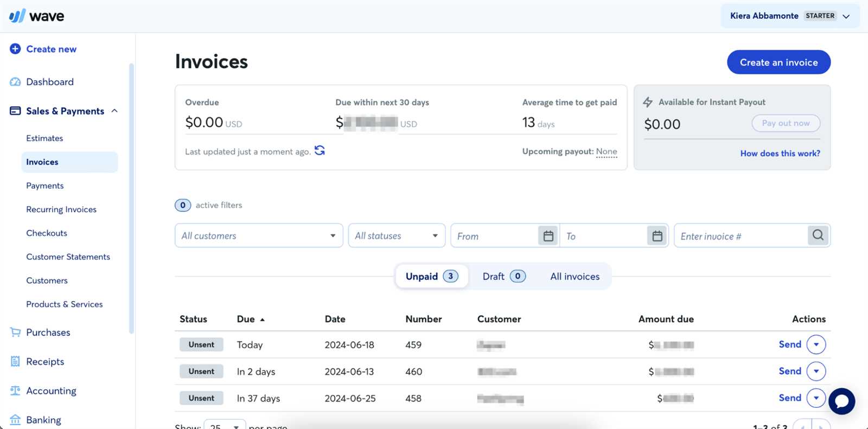Click the Draft count badge 0
Viewport: 868px width, 429px height.
click(518, 276)
